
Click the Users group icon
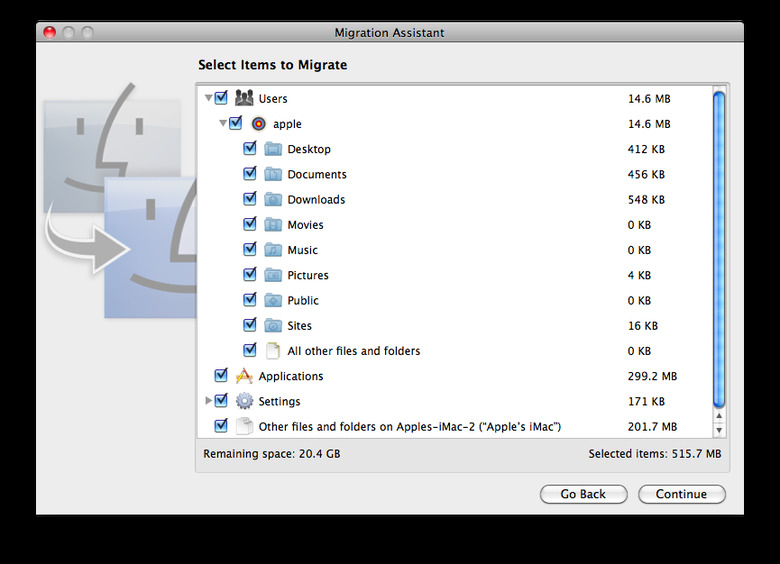click(x=244, y=98)
